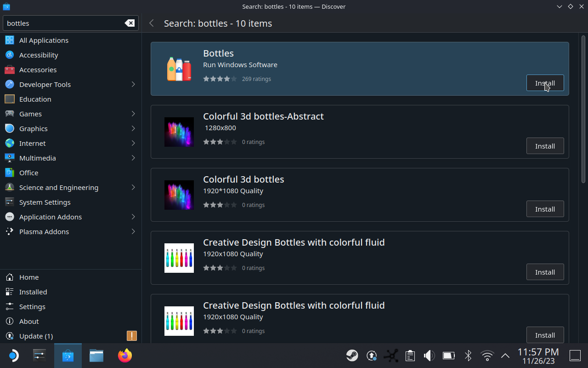588x368 pixels.
Task: Open the volume tray icon
Action: pyautogui.click(x=429, y=355)
